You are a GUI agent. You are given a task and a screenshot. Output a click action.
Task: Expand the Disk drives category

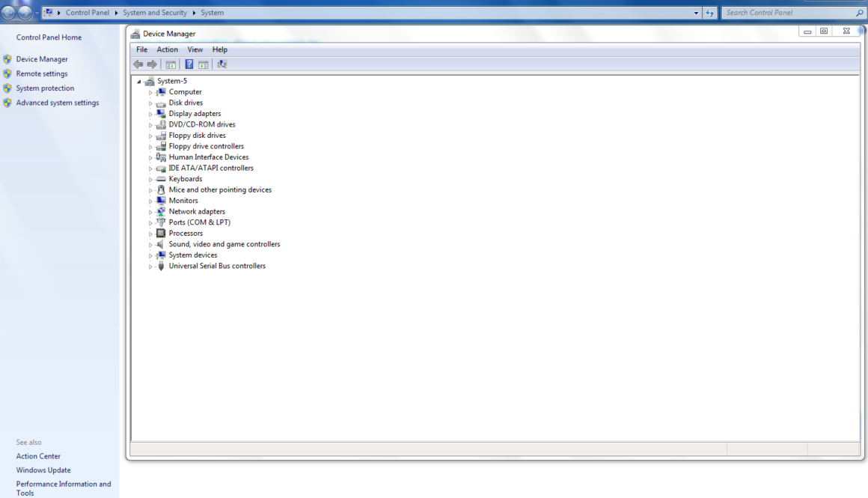point(150,103)
